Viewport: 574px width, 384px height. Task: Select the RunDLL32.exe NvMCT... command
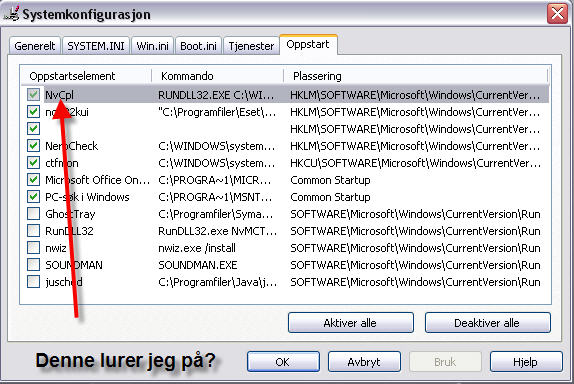[217, 231]
